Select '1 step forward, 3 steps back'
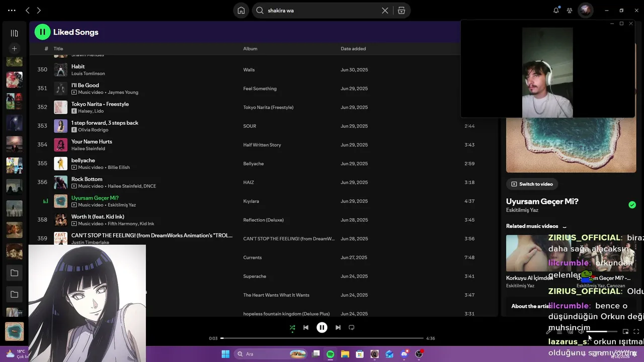The width and height of the screenshot is (644, 362). coord(105,123)
